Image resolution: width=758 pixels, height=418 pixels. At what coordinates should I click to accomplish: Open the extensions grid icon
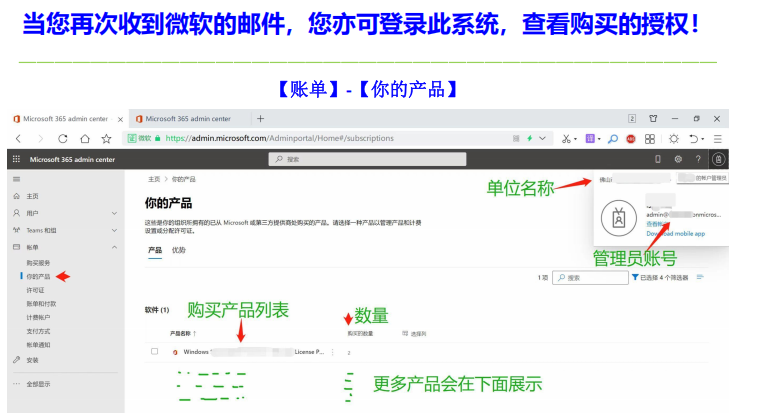coord(650,139)
